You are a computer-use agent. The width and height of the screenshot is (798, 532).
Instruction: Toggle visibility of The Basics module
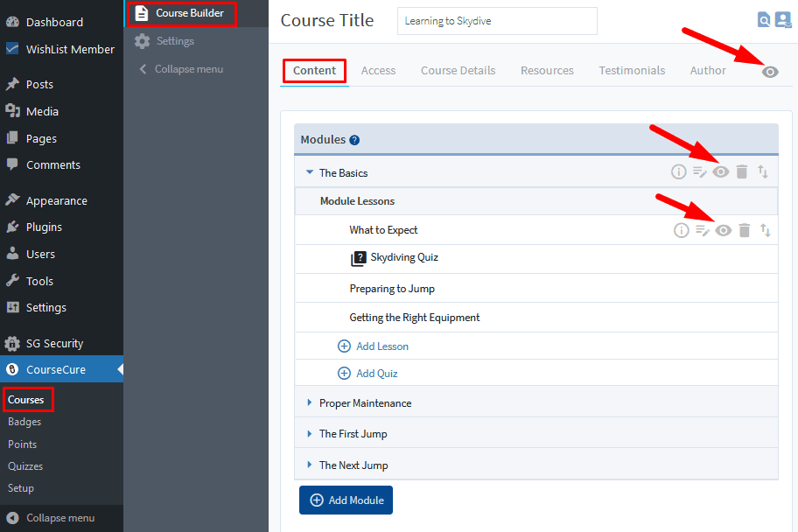[721, 171]
